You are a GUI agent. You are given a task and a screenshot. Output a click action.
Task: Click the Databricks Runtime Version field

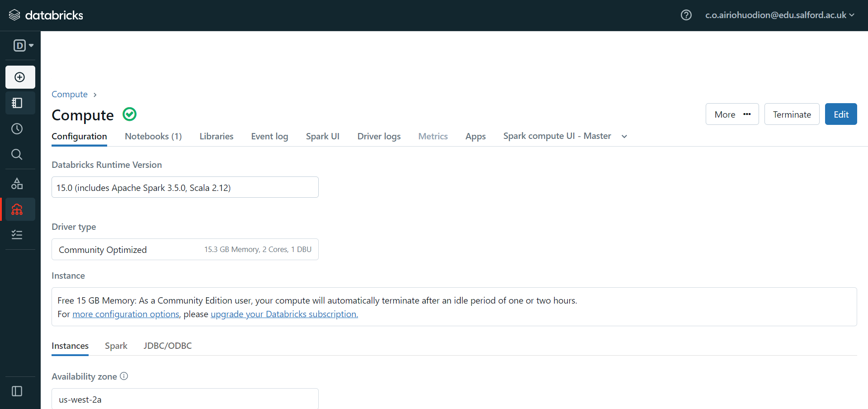pos(185,187)
